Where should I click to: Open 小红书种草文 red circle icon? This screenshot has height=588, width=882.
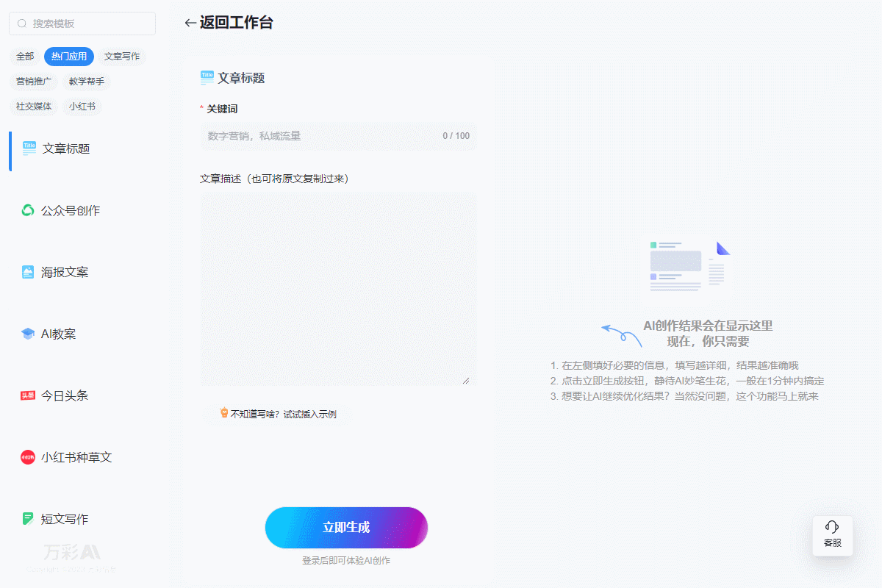(28, 457)
